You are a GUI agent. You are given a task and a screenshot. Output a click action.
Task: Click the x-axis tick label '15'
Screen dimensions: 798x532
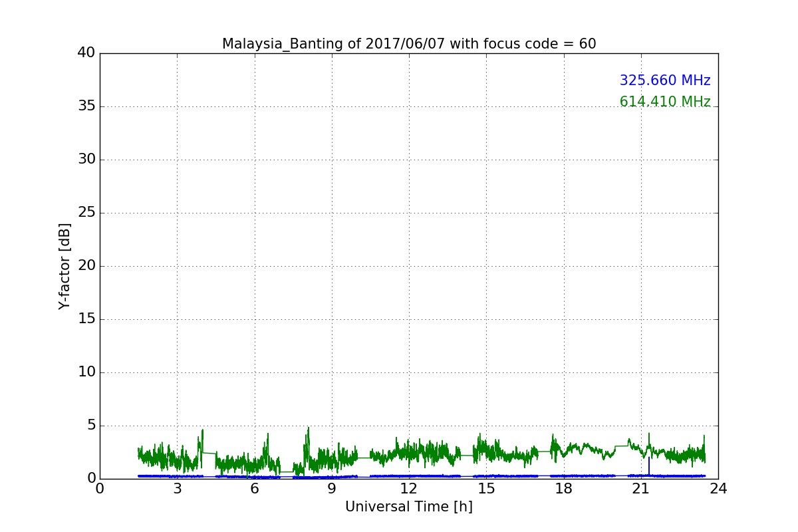(x=486, y=489)
